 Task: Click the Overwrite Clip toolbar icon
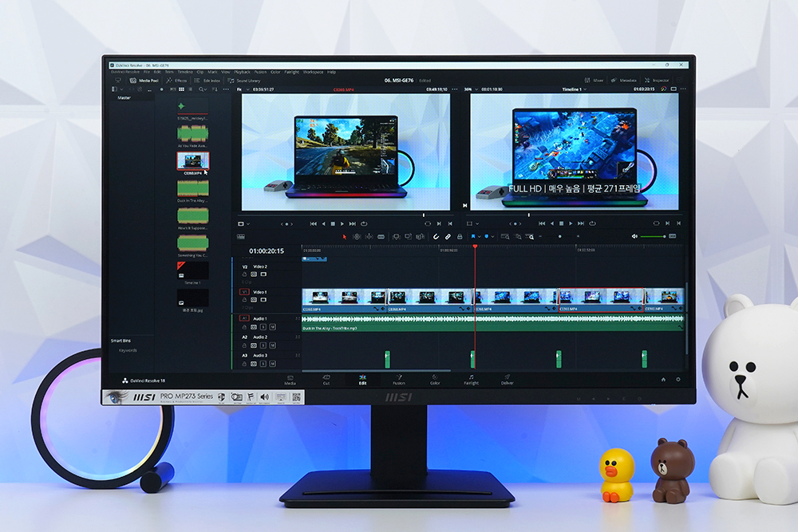408,237
